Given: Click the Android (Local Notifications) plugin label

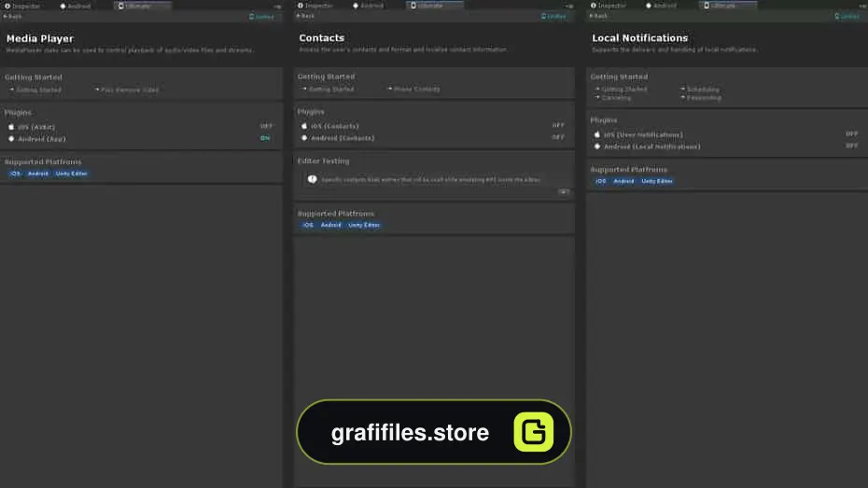Looking at the screenshot, I should 652,146.
